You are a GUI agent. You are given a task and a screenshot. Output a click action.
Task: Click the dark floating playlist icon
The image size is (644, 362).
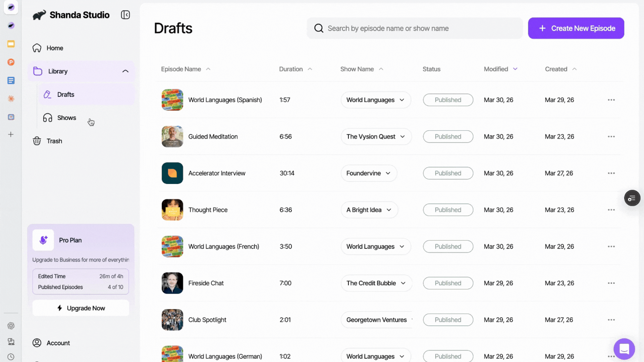[x=632, y=198]
